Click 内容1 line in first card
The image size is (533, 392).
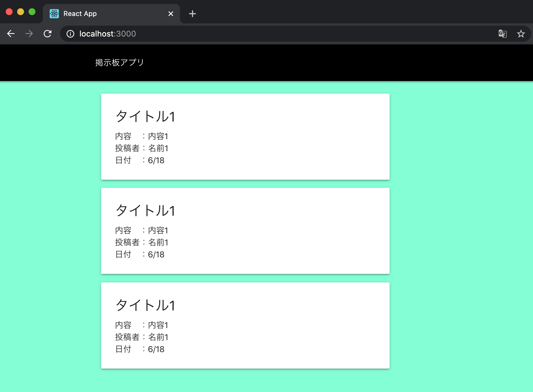coord(141,136)
